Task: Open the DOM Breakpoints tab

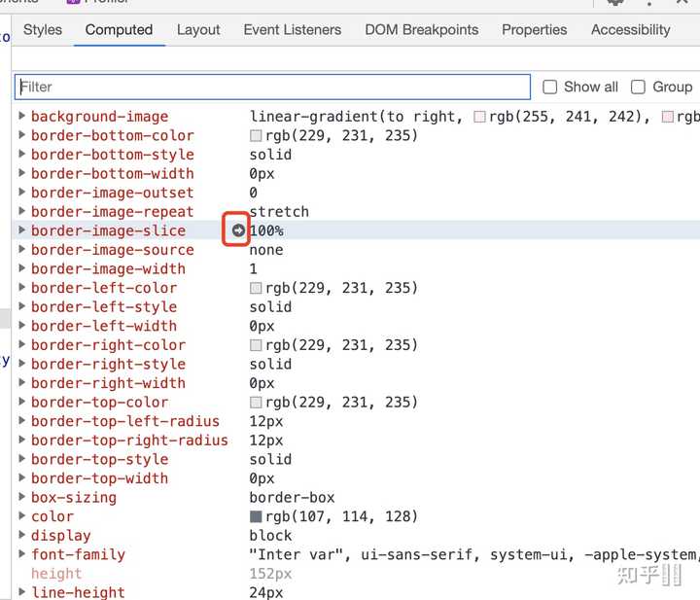Action: pos(421,29)
